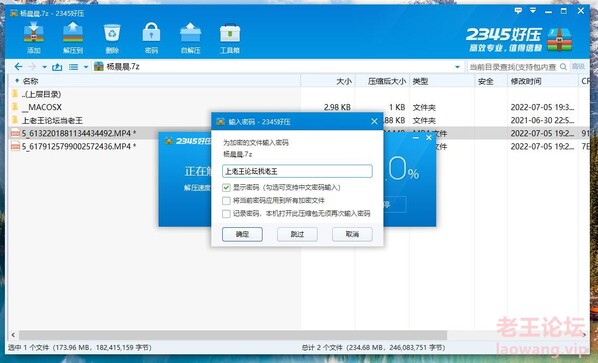This screenshot has width=598, height=363.
Task: Click the scrollbar left arrow
Action: coord(13,335)
